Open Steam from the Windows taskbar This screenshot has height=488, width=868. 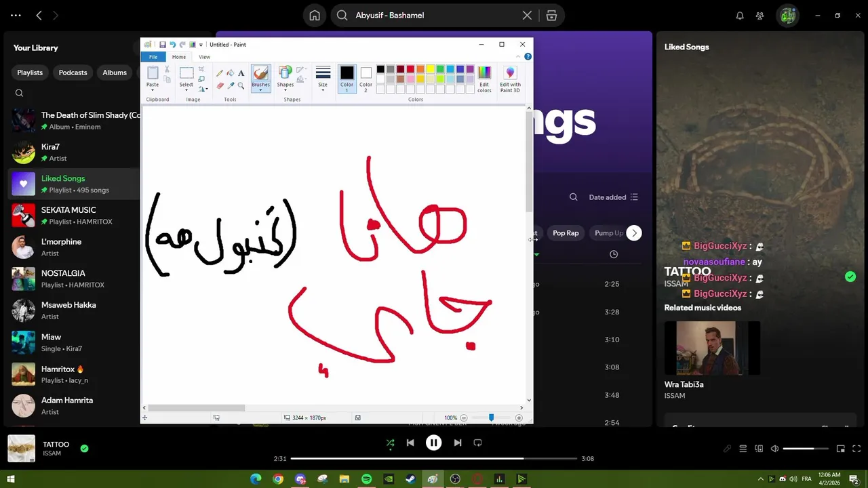(411, 479)
